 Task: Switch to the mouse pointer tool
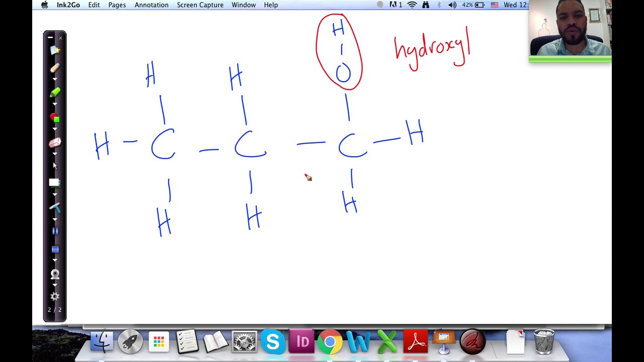(55, 165)
